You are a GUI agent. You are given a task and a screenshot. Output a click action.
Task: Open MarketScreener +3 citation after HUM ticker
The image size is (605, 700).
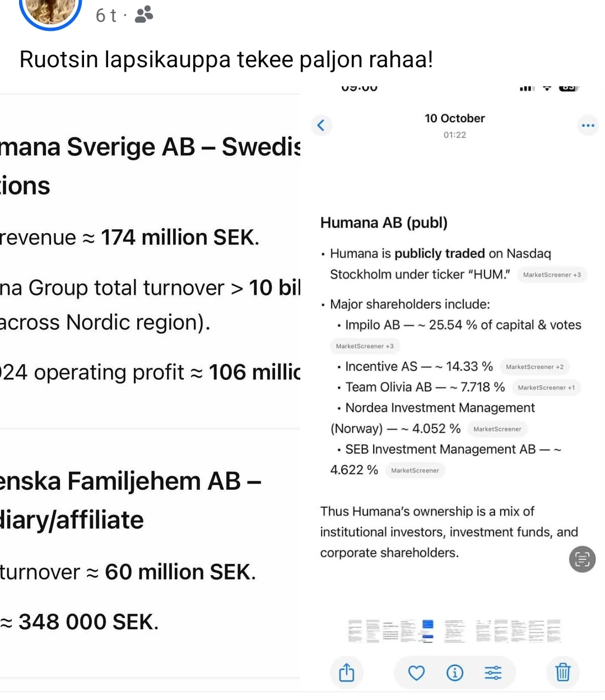click(552, 275)
